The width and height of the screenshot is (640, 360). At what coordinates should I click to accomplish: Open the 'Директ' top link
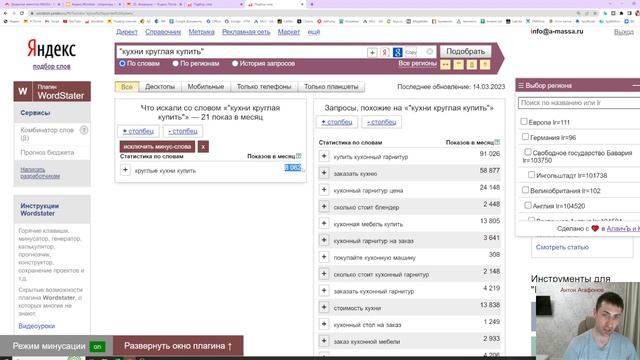coord(127,32)
